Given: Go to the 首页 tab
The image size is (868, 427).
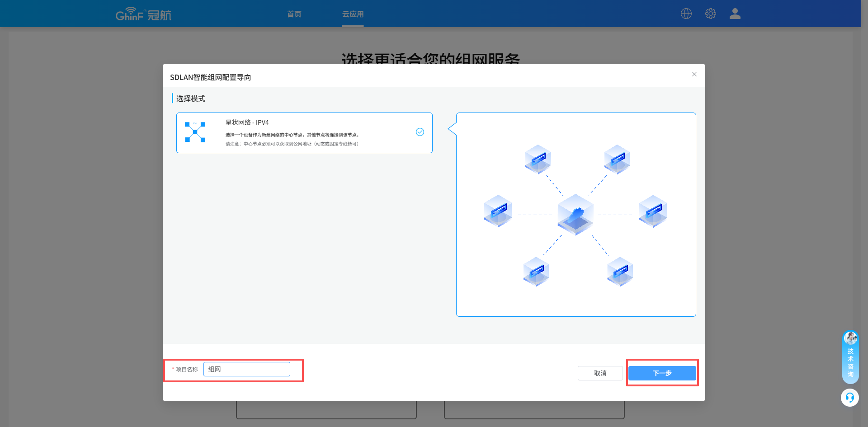Looking at the screenshot, I should click(294, 14).
